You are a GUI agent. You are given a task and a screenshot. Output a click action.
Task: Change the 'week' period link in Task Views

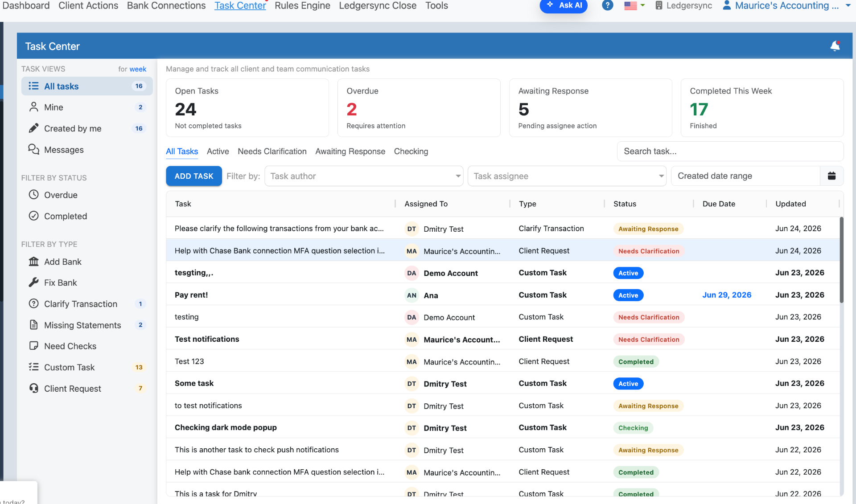pos(138,69)
